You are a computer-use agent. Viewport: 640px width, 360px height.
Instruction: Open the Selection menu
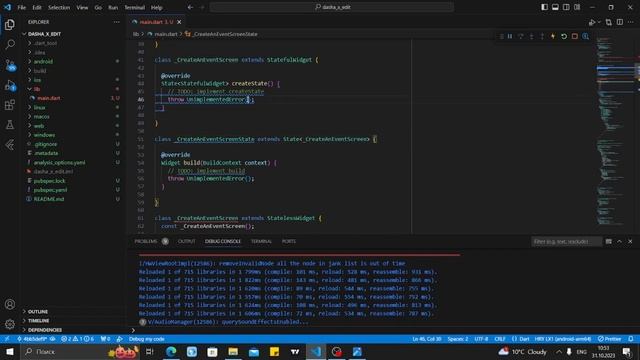tap(59, 7)
